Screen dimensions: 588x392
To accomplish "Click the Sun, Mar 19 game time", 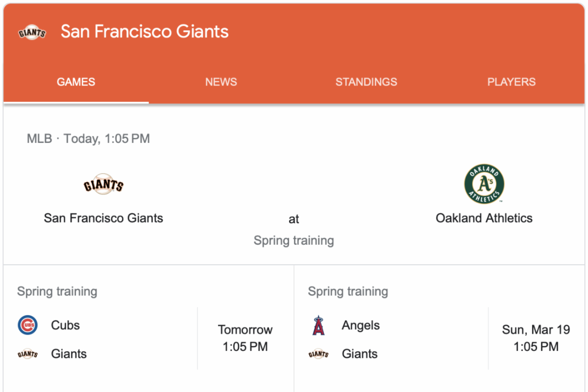I will click(536, 338).
